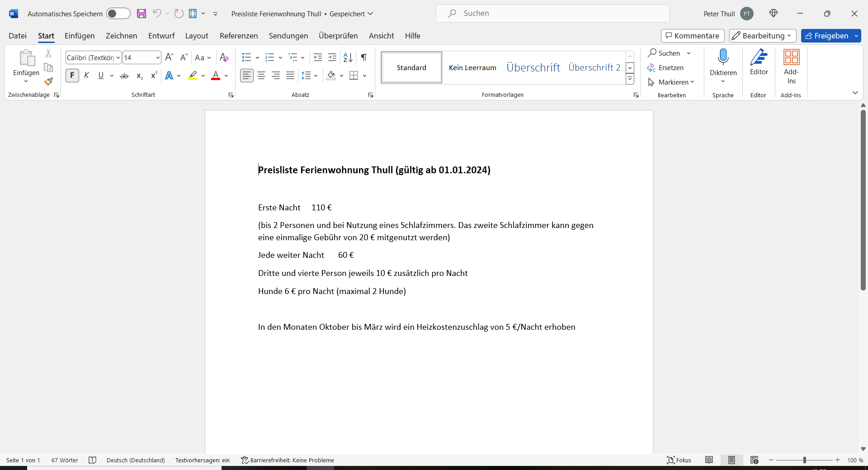Show paragraph marks with pilcrow icon

[x=364, y=57]
